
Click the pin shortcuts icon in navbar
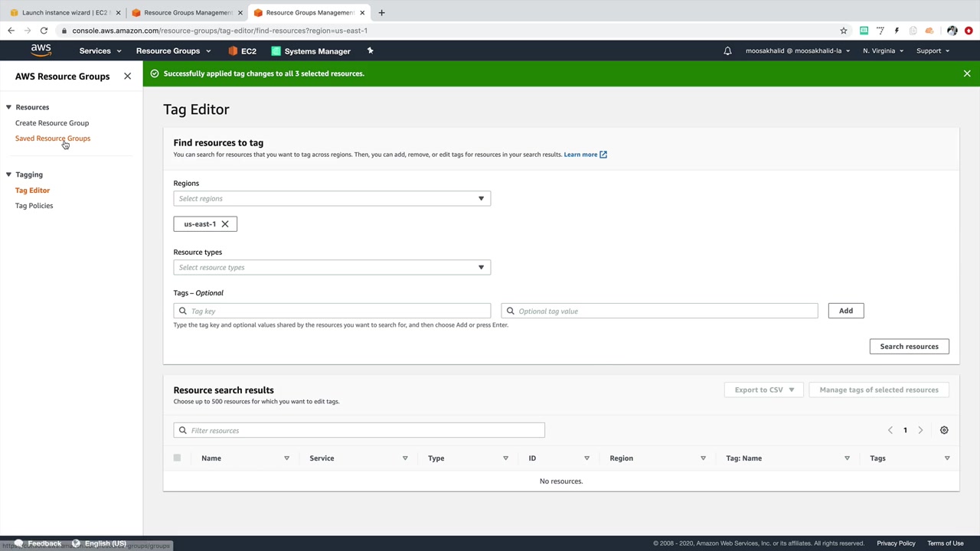click(370, 51)
